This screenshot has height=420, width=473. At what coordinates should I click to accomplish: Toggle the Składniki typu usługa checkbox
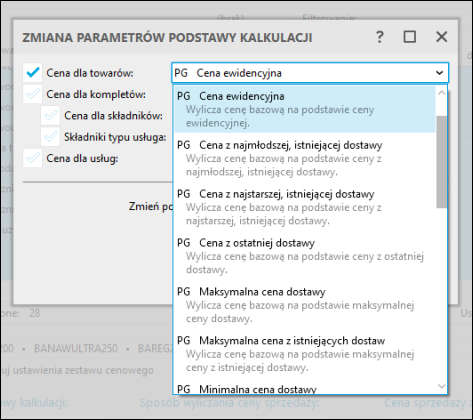coord(50,137)
